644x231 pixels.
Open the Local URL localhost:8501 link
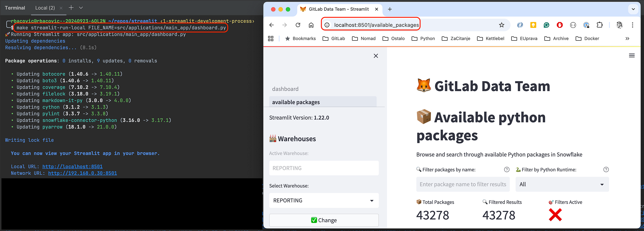tap(72, 167)
